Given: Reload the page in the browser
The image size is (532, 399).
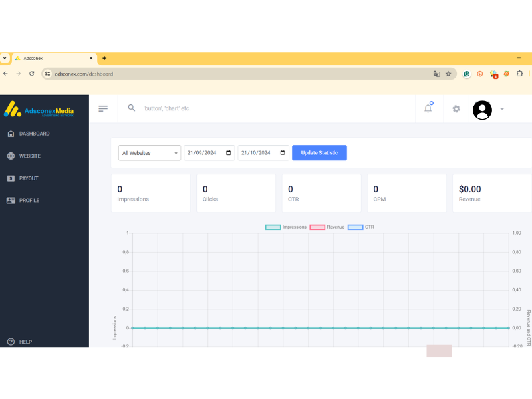Looking at the screenshot, I should [x=31, y=74].
